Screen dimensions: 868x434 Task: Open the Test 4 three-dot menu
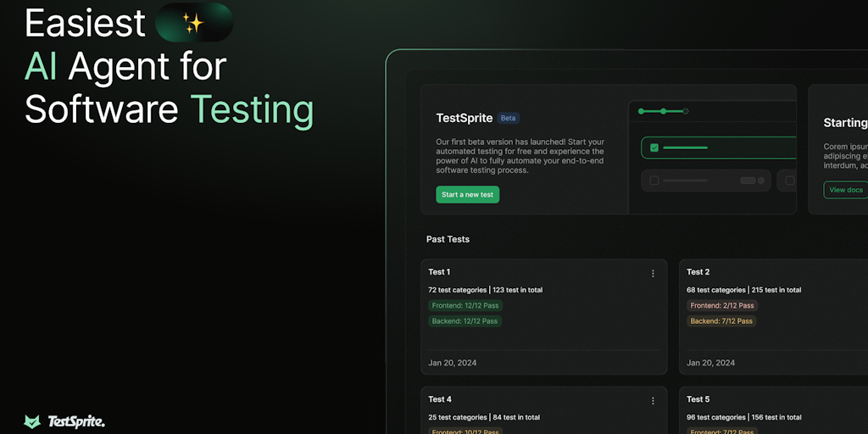coord(653,400)
